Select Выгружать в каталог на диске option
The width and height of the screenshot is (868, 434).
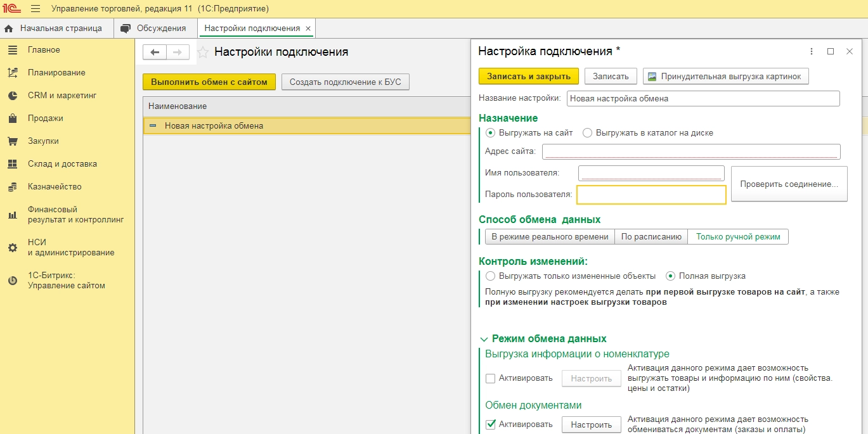click(587, 133)
